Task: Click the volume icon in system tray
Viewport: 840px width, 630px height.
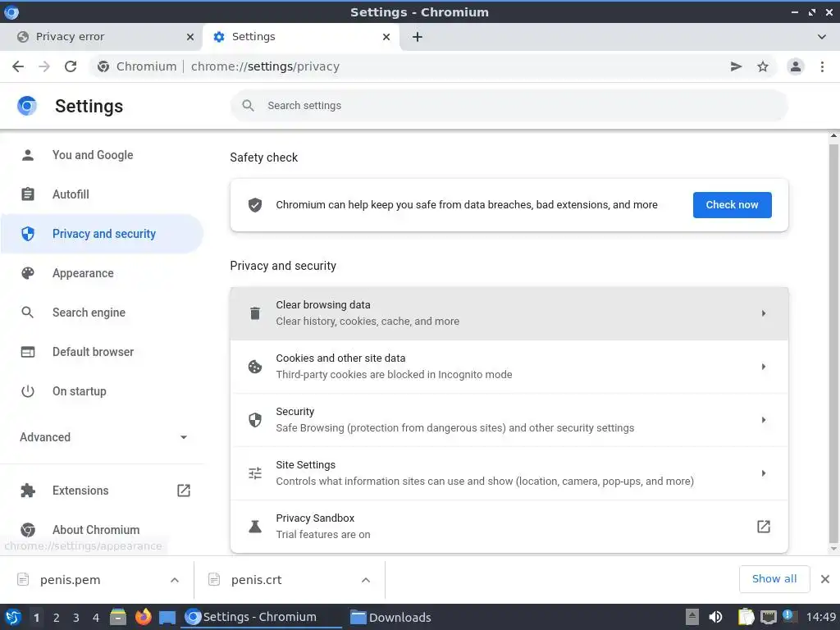Action: (715, 617)
